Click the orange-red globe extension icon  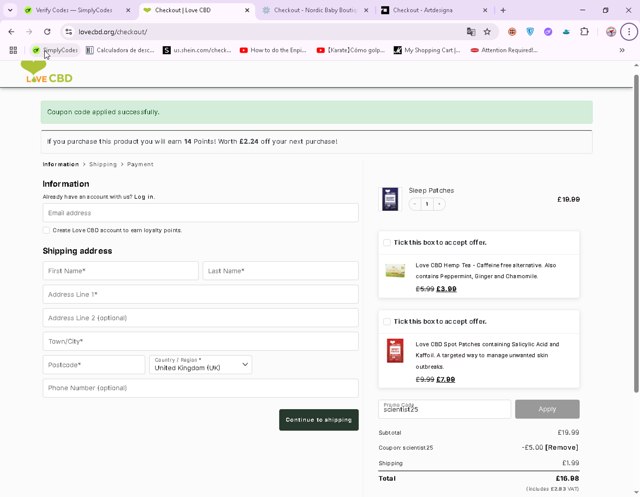pos(512,31)
